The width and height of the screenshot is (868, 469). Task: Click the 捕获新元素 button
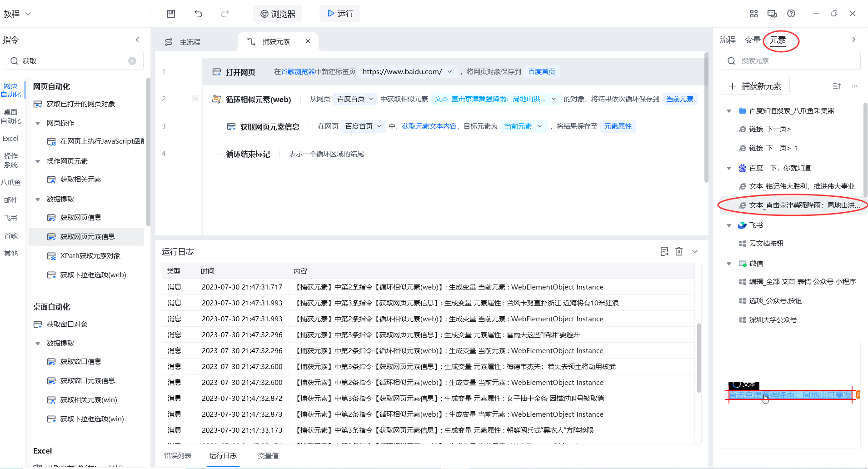[755, 86]
